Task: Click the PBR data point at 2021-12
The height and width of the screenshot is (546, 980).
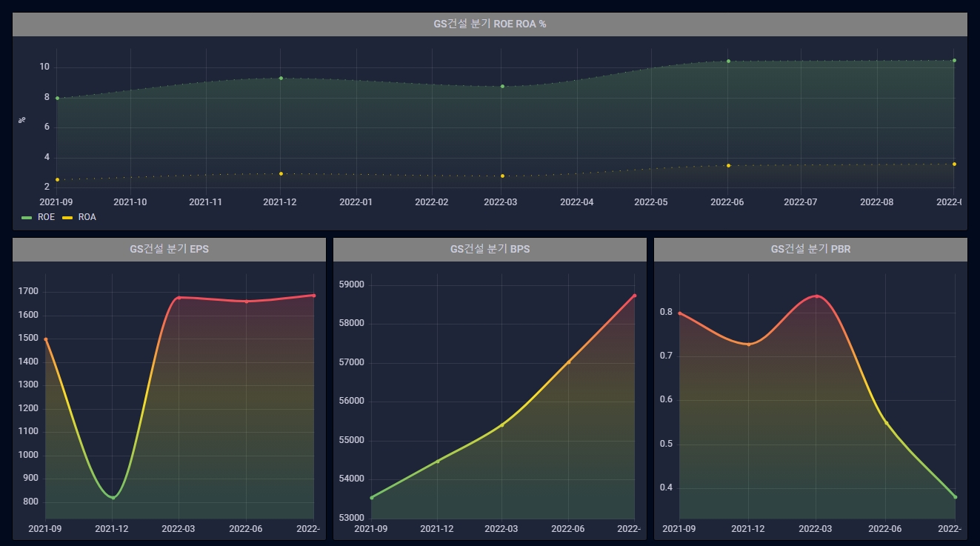Action: tap(748, 344)
